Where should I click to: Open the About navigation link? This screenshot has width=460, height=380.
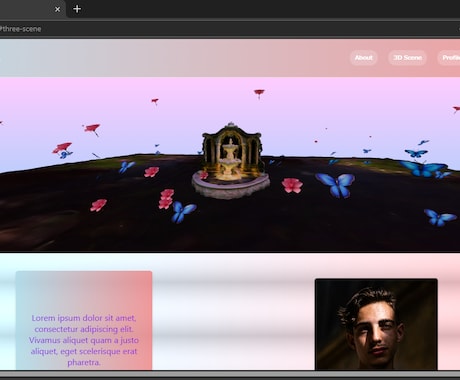[x=363, y=58]
